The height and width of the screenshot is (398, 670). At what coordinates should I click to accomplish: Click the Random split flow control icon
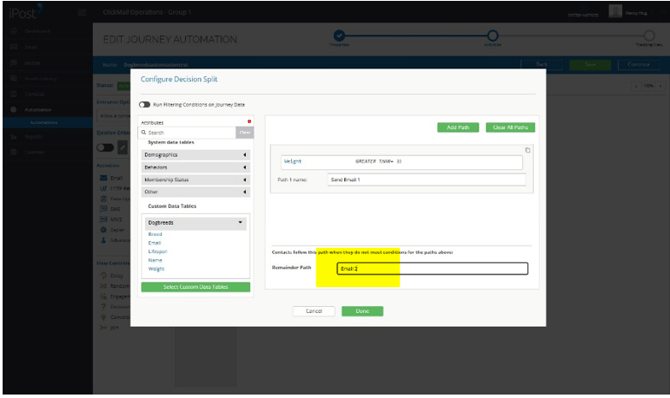tap(103, 286)
